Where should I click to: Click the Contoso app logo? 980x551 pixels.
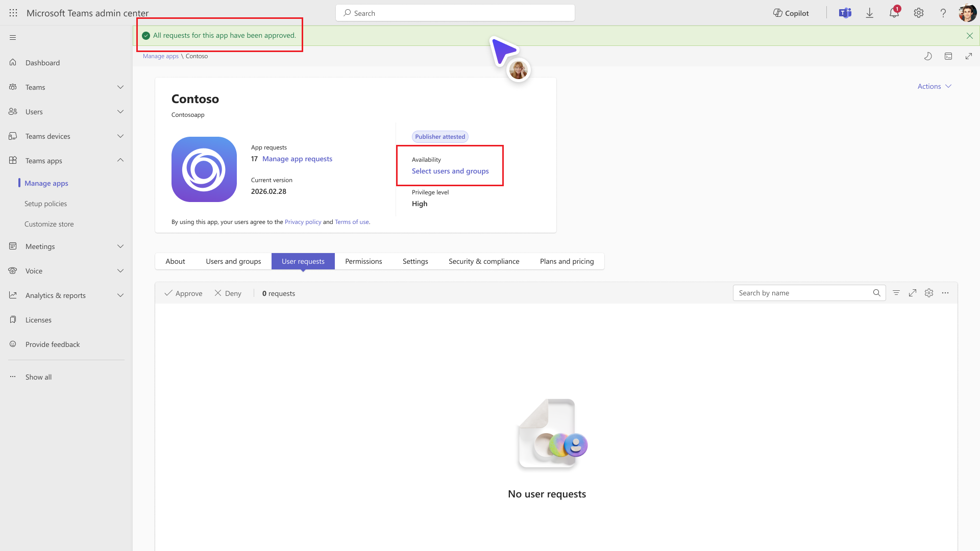(204, 169)
